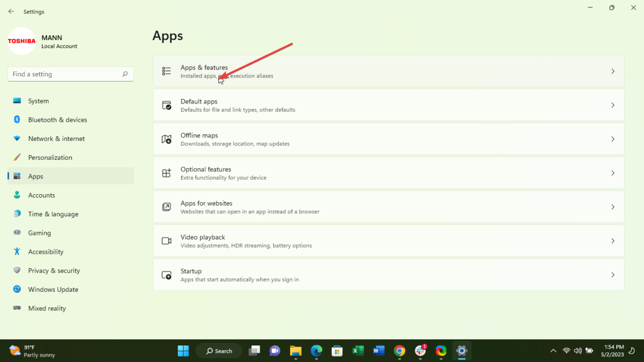This screenshot has width=644, height=362.
Task: Launch Word from taskbar
Action: pyautogui.click(x=378, y=351)
